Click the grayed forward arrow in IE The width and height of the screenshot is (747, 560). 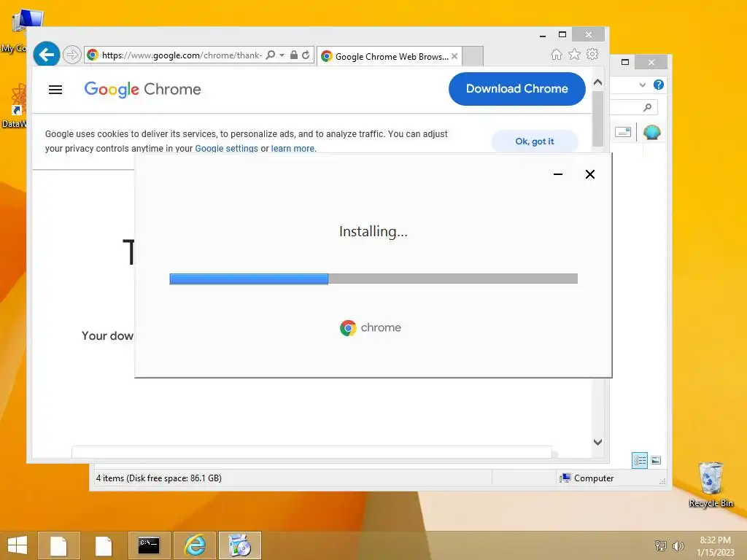coord(72,55)
